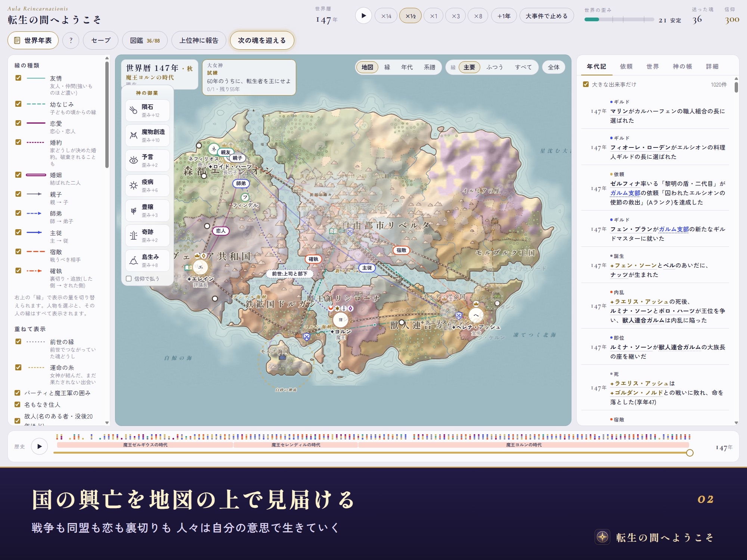Image resolution: width=747 pixels, height=560 pixels.
Task: Switch to the 依頼 tab
Action: [626, 66]
